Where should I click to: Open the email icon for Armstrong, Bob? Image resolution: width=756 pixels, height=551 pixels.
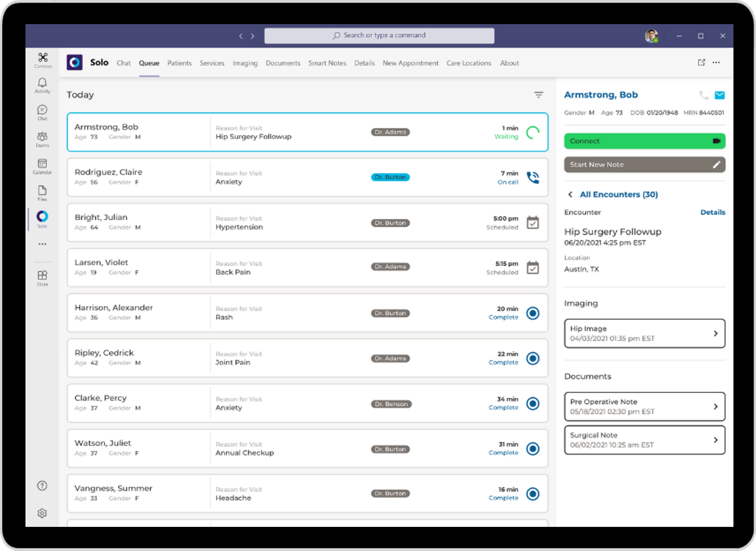click(720, 95)
